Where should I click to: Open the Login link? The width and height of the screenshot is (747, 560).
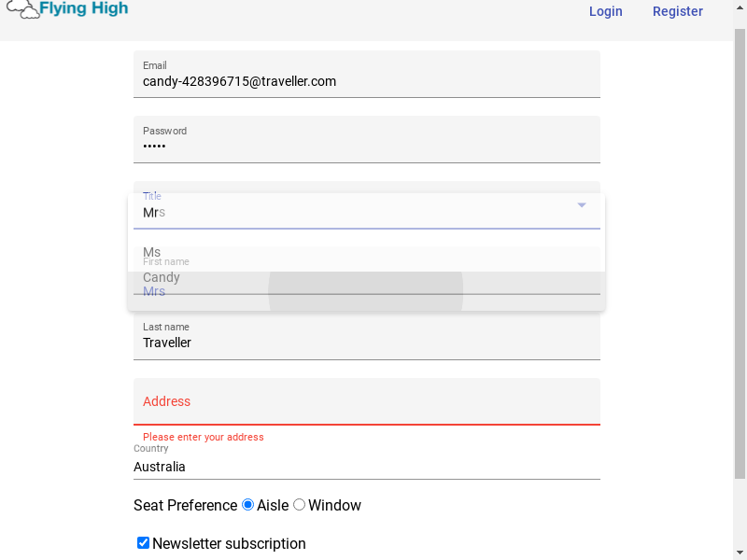point(605,11)
